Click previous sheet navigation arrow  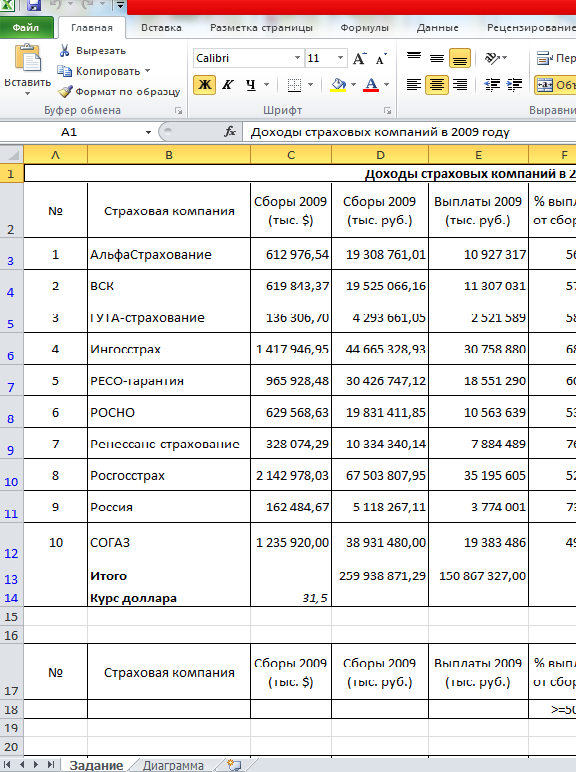click(22, 765)
